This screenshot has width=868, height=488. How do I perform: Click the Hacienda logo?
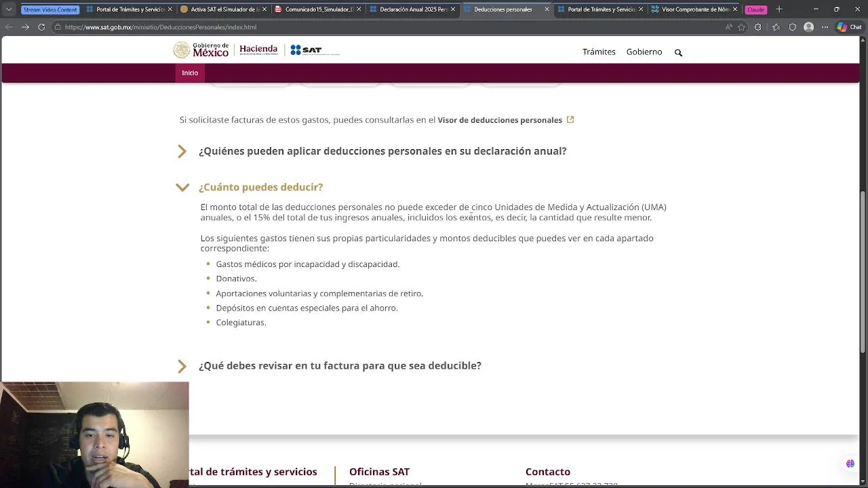[258, 50]
